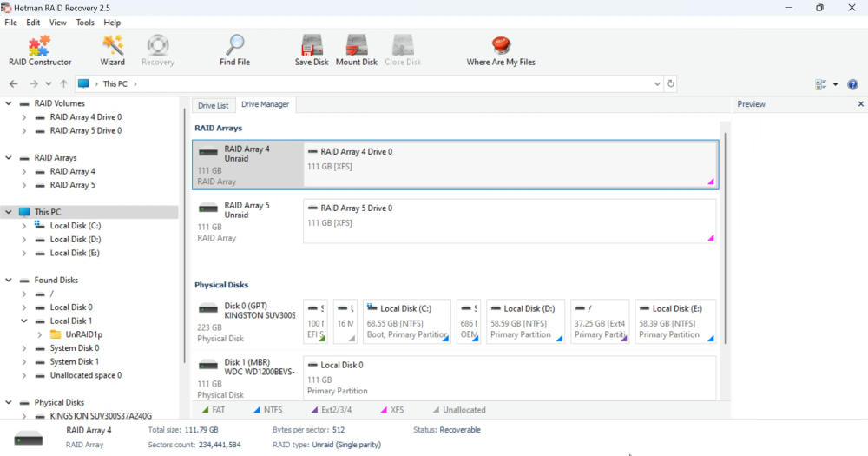Collapse the RAID Volumes tree group

pyautogui.click(x=9, y=103)
